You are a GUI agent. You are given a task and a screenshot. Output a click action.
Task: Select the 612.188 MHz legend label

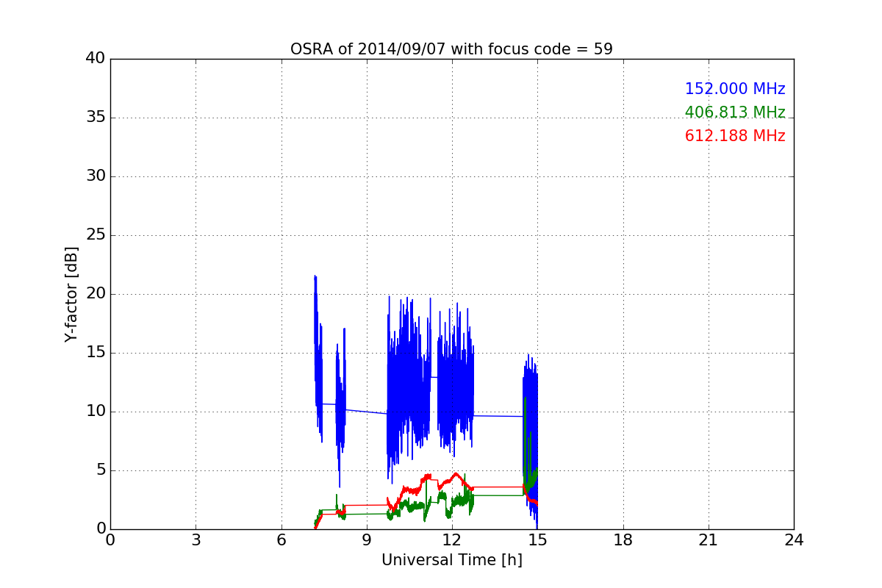(x=735, y=136)
